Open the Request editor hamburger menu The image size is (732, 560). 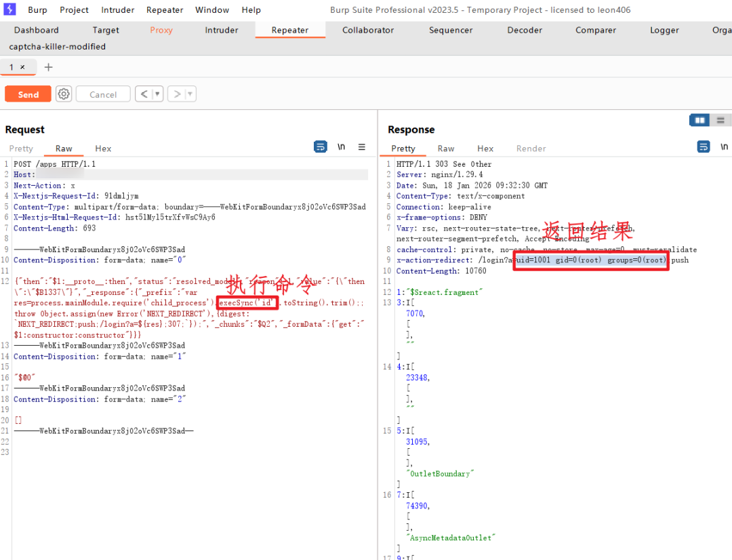coord(362,146)
